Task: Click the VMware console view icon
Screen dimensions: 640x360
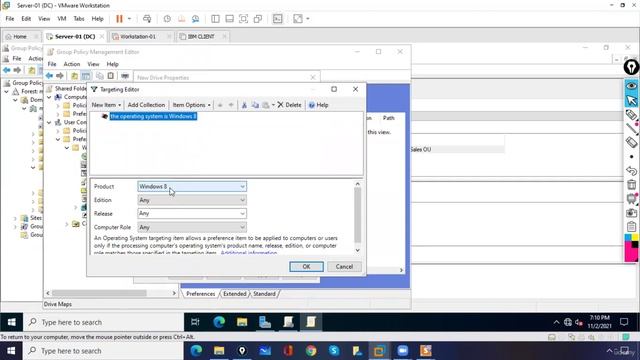Action: tap(278, 19)
